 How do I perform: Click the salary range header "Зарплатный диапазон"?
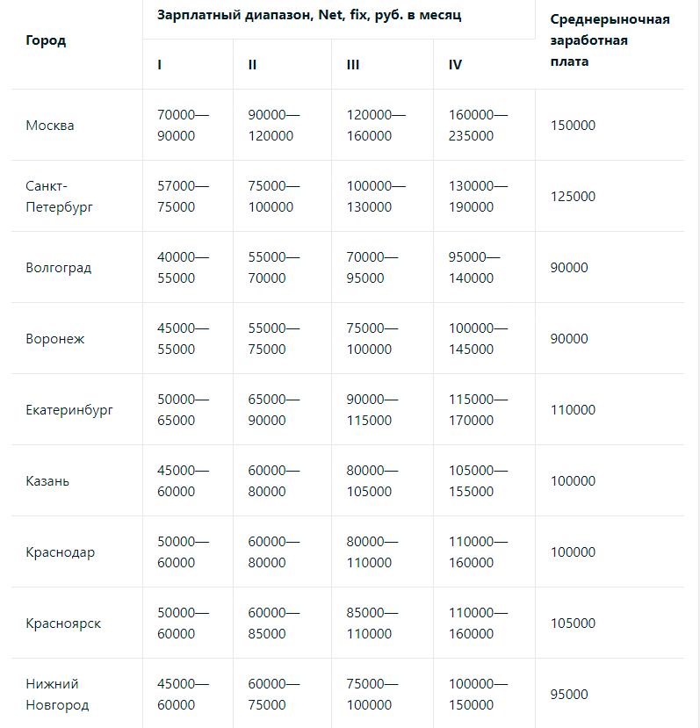(309, 16)
